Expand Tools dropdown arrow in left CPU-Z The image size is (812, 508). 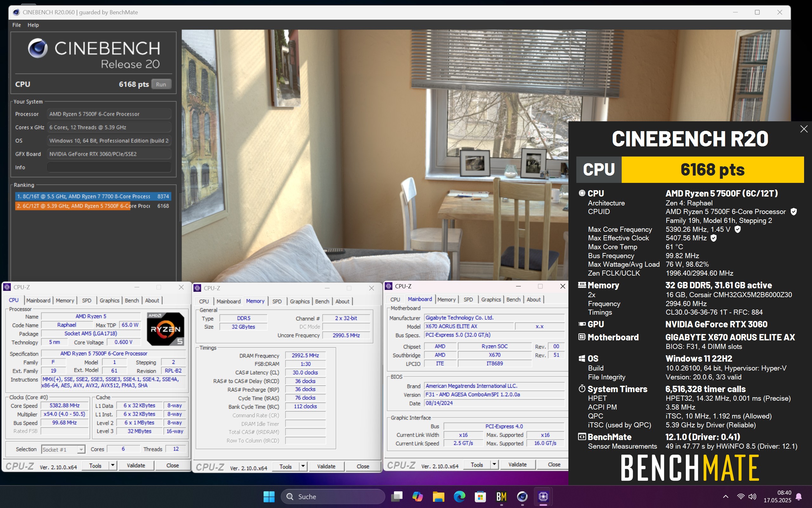(x=113, y=465)
